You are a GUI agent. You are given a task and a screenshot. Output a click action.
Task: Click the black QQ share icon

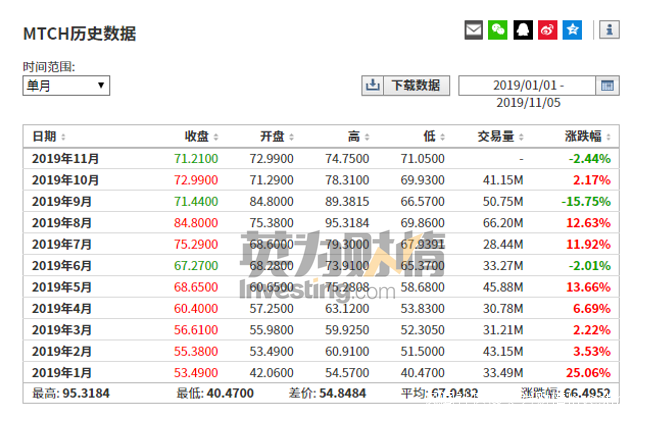click(523, 30)
